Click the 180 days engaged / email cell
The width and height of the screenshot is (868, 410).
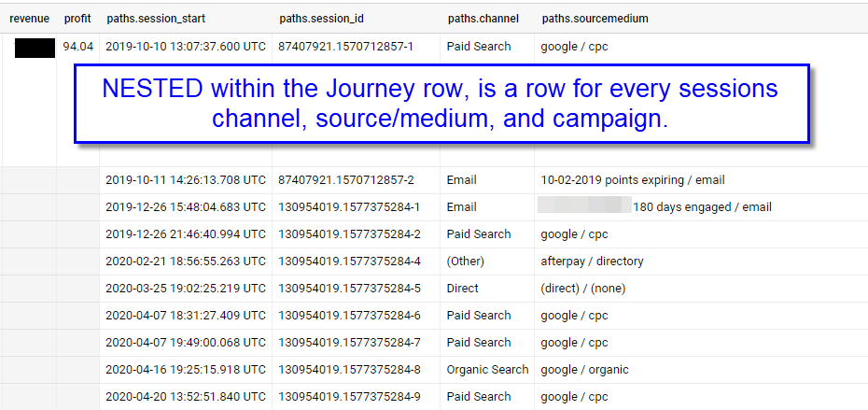click(702, 207)
